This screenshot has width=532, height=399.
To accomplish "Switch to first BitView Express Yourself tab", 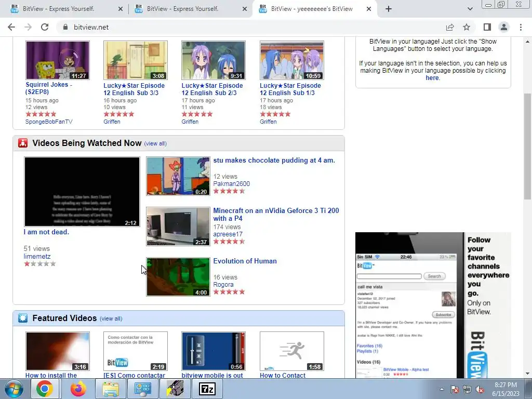I will [64, 9].
